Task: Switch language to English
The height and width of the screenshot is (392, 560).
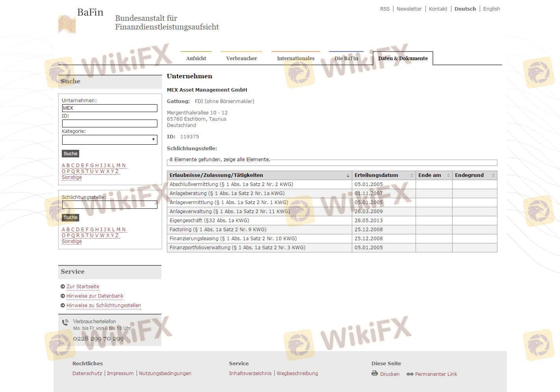Action: tap(491, 9)
